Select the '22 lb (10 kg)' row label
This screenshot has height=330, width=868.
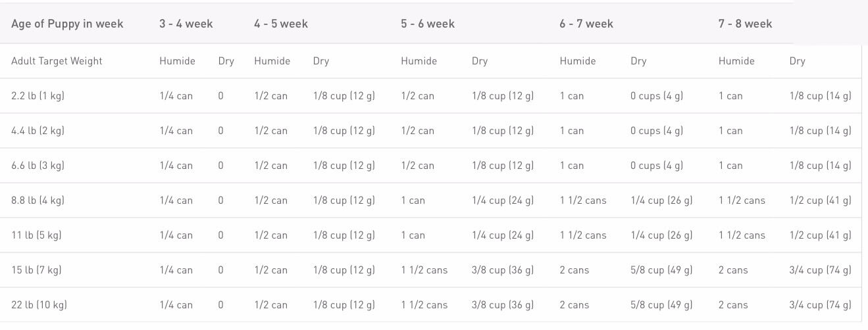pyautogui.click(x=39, y=305)
